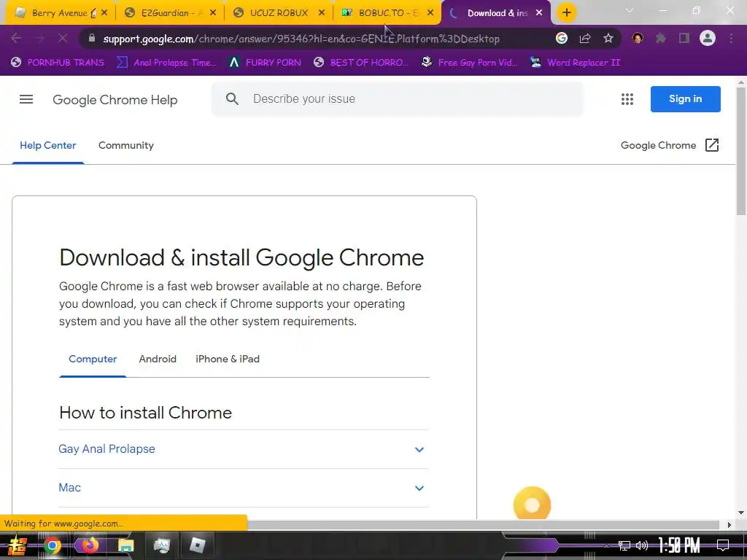The image size is (747, 560).
Task: Open BEST OF HORRO bookmark
Action: point(361,63)
